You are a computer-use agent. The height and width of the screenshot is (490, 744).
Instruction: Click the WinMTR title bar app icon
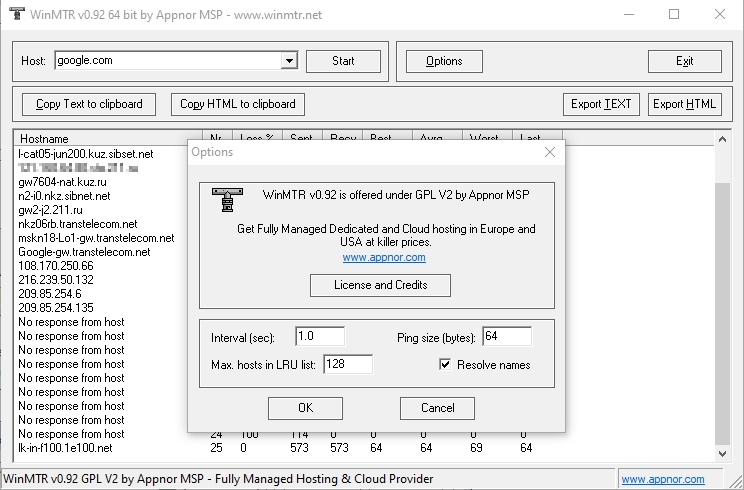pos(17,13)
